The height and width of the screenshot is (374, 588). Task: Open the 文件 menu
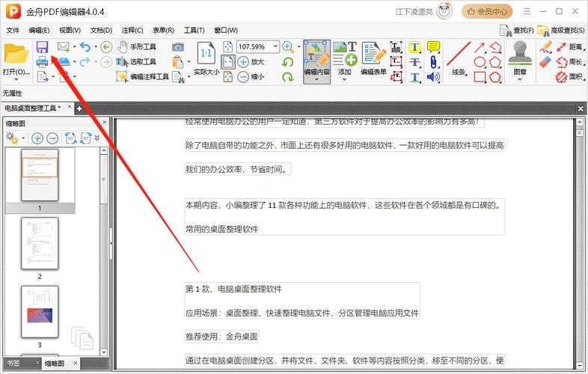pyautogui.click(x=13, y=30)
